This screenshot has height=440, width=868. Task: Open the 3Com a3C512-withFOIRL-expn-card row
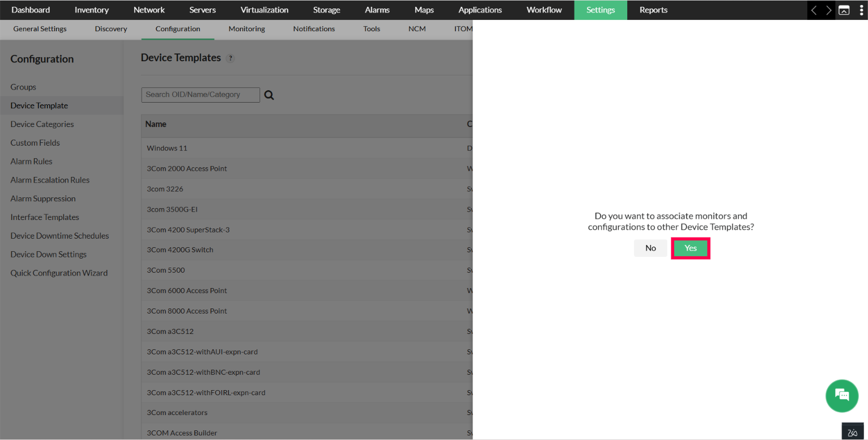click(x=307, y=392)
